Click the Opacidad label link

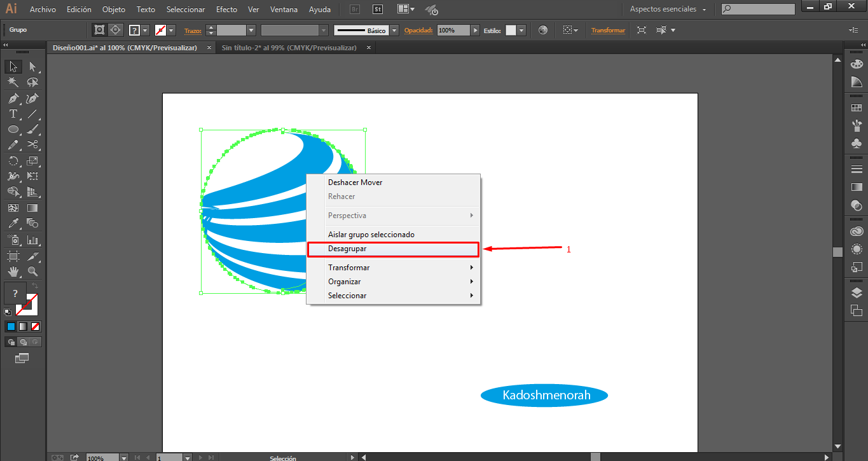418,30
